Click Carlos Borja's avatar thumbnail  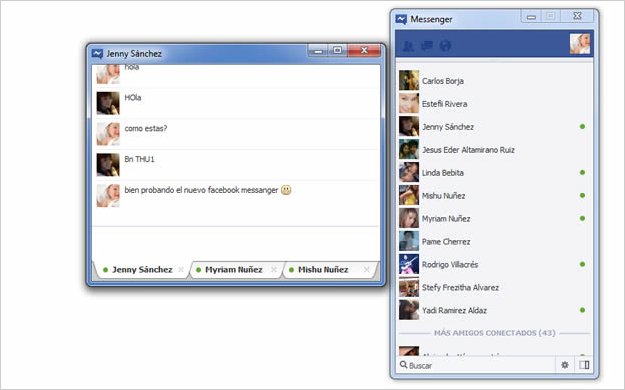coord(409,81)
